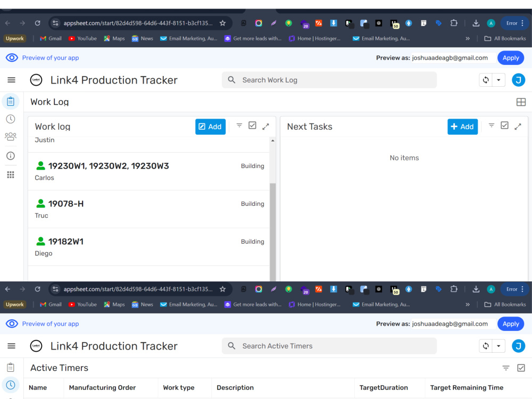
Task: Open the 19182W1 Diego row
Action: [149, 247]
